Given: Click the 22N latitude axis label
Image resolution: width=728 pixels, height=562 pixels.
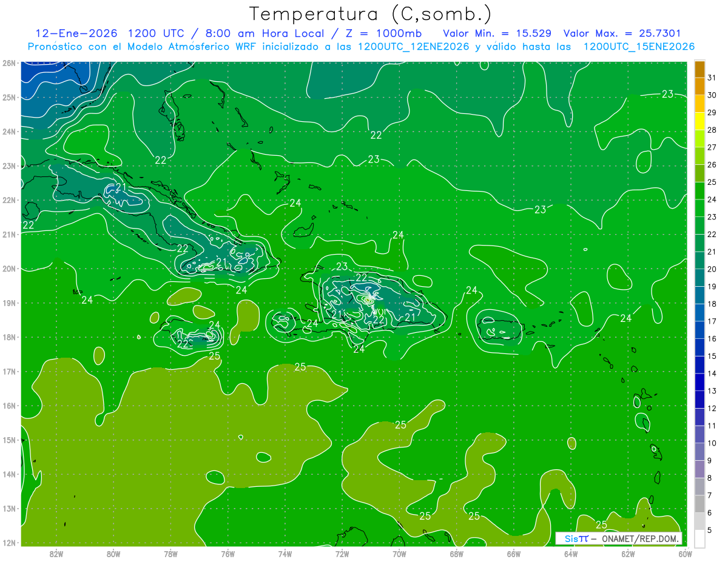Looking at the screenshot, I should tap(9, 200).
